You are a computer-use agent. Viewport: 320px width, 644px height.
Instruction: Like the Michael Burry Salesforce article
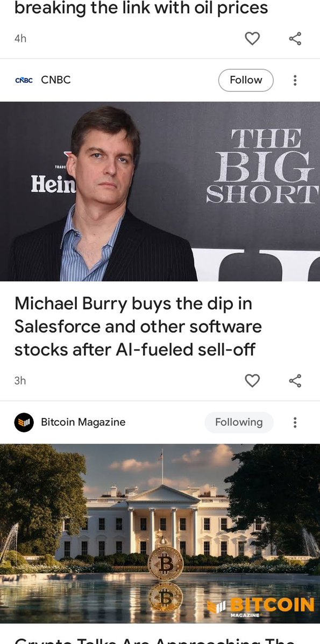(x=252, y=381)
